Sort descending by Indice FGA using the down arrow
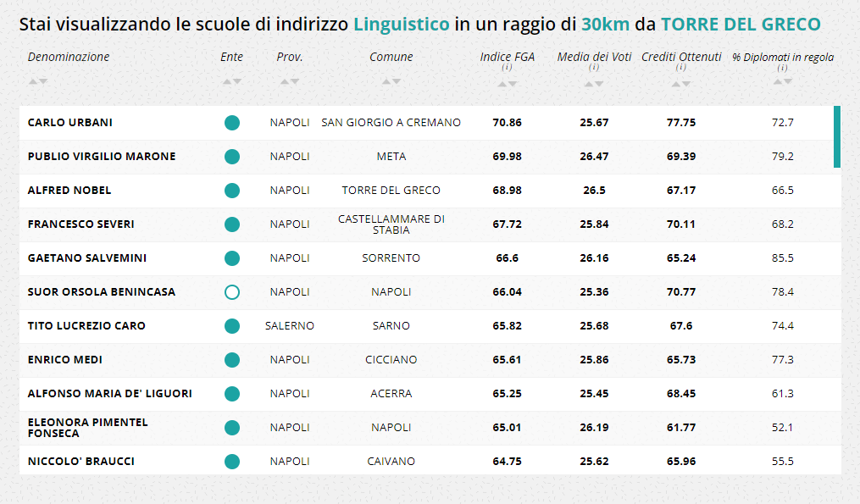860x504 pixels. coord(513,84)
